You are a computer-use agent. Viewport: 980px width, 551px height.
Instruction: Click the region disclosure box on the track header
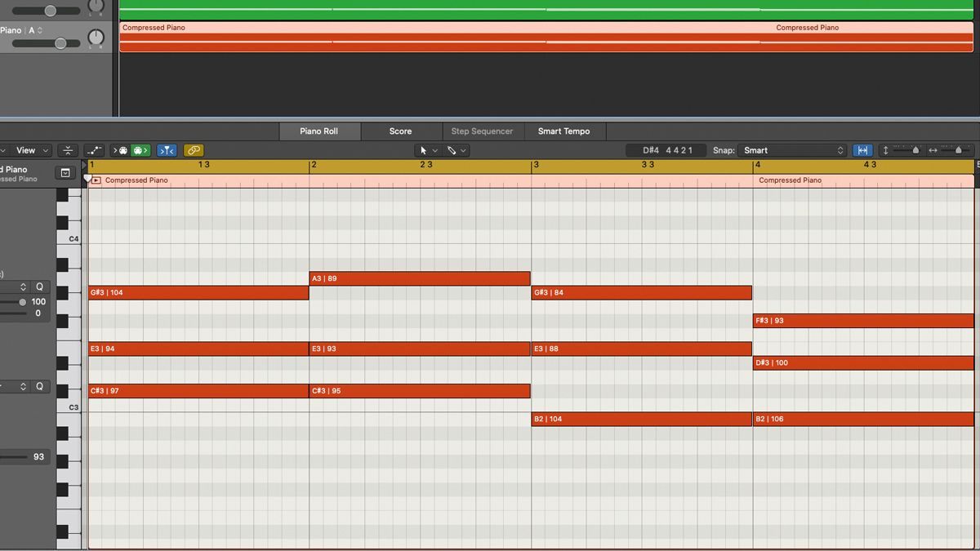(65, 172)
